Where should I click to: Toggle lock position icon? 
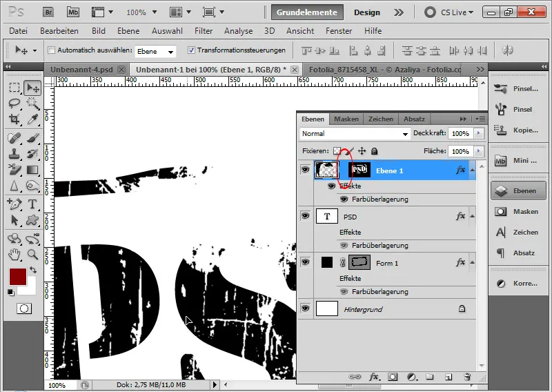(362, 151)
